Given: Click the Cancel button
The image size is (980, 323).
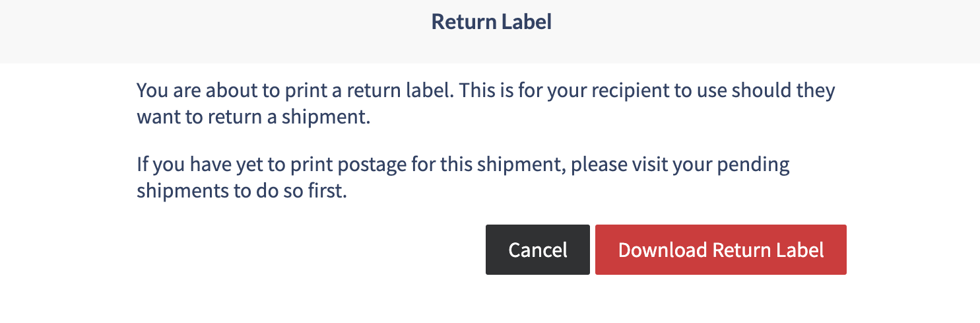Looking at the screenshot, I should (537, 250).
